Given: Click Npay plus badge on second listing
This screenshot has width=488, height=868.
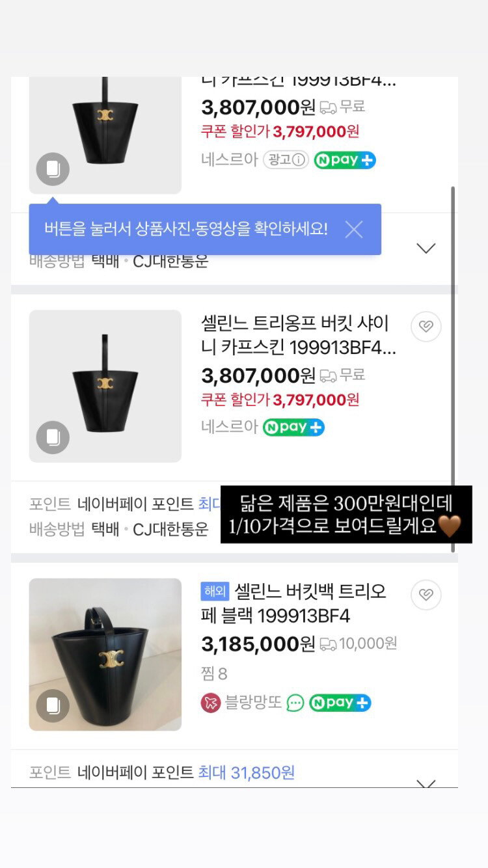Looking at the screenshot, I should click(293, 427).
